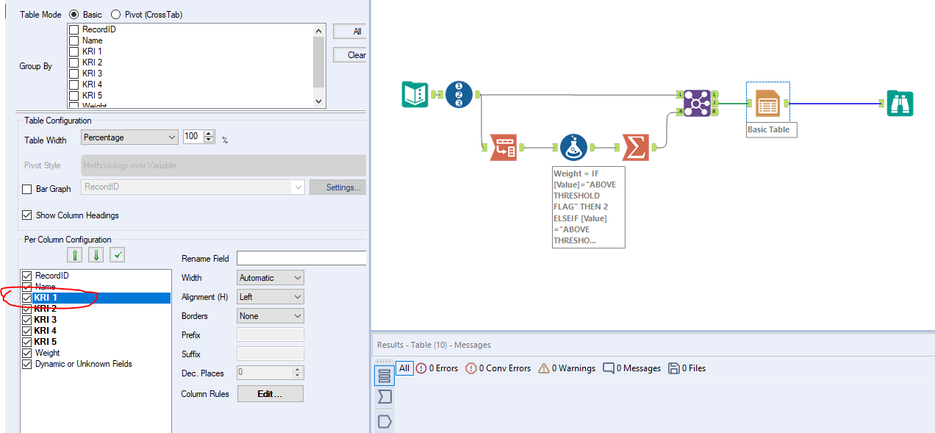Select the Join tool node
This screenshot has width=935, height=433.
pyautogui.click(x=697, y=103)
